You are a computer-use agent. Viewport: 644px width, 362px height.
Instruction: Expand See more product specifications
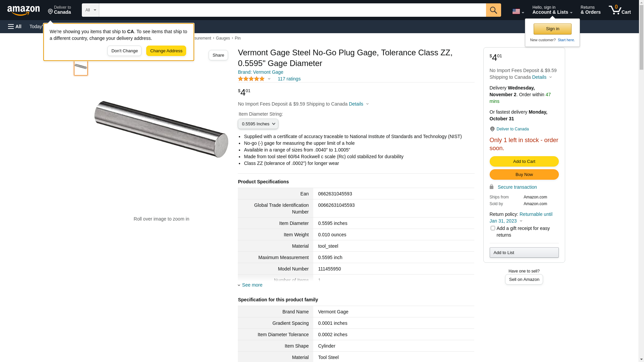coord(252,285)
